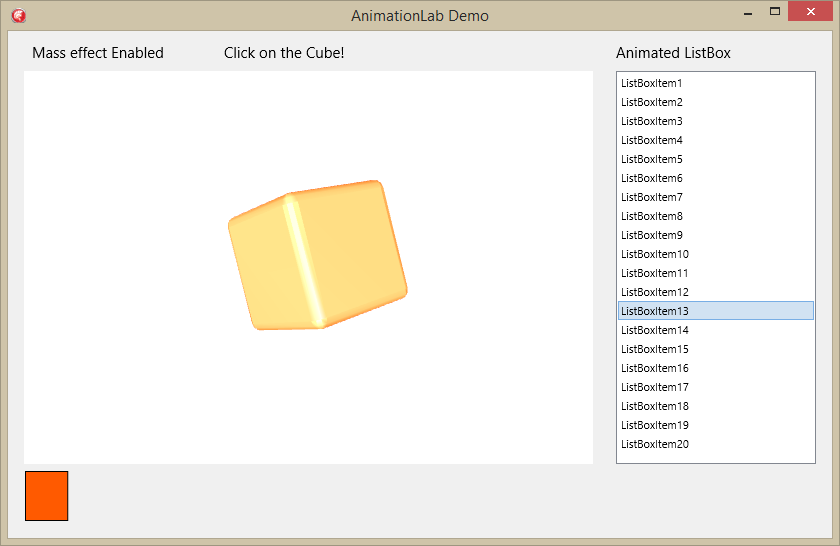Choose ListBoxItem10

coord(716,254)
